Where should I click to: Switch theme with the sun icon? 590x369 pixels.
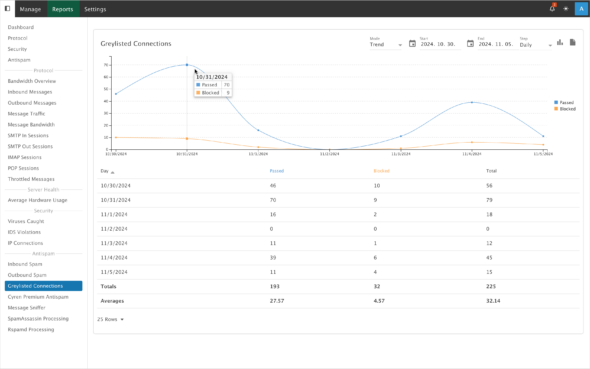(566, 9)
